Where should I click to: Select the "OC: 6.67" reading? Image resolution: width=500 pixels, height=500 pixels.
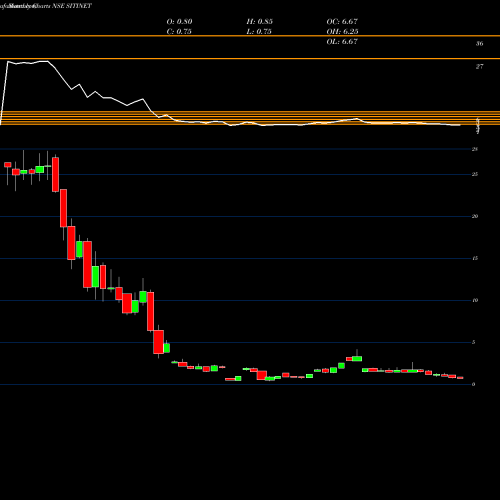[x=342, y=21]
